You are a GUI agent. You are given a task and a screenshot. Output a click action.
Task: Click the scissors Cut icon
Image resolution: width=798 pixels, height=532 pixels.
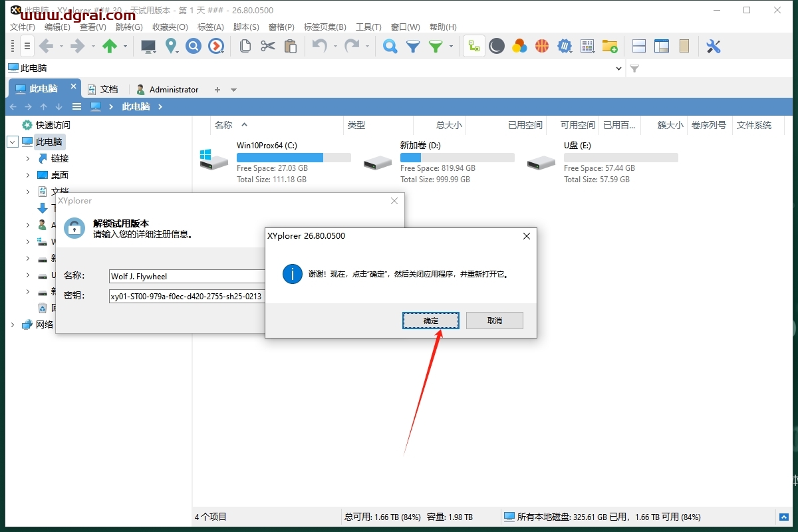click(x=268, y=46)
